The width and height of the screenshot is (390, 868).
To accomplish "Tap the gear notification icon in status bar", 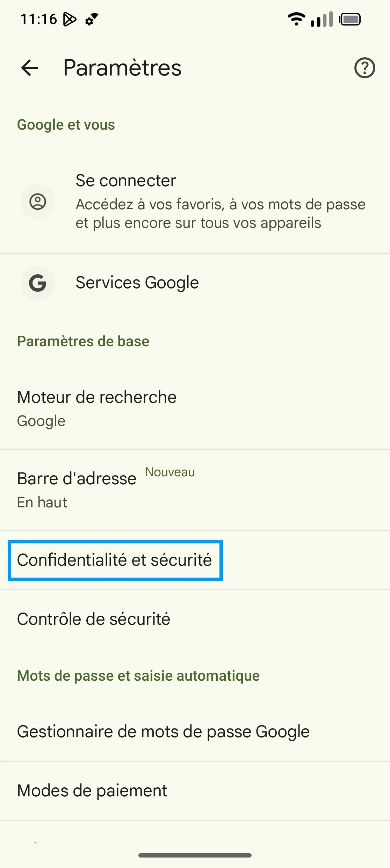I will (92, 19).
